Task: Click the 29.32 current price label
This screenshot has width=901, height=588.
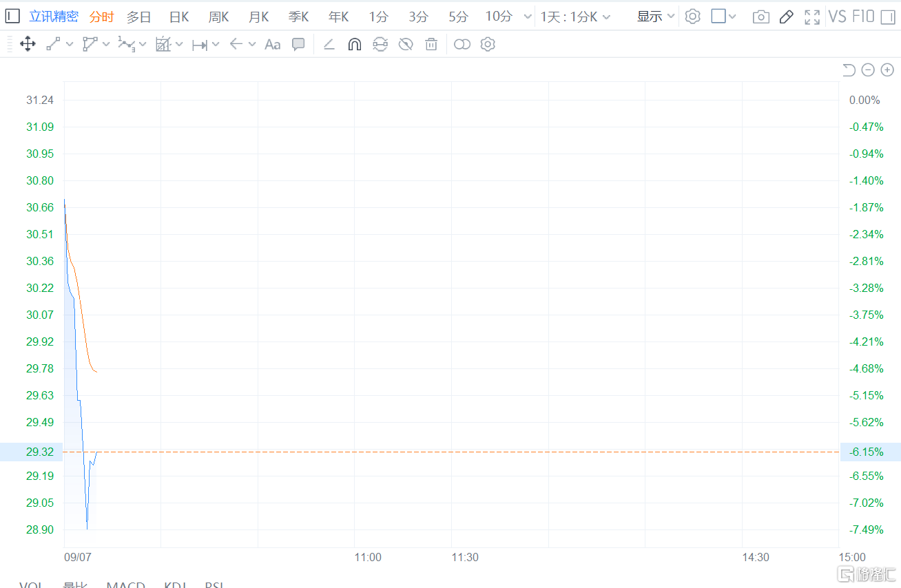Action: (40, 452)
